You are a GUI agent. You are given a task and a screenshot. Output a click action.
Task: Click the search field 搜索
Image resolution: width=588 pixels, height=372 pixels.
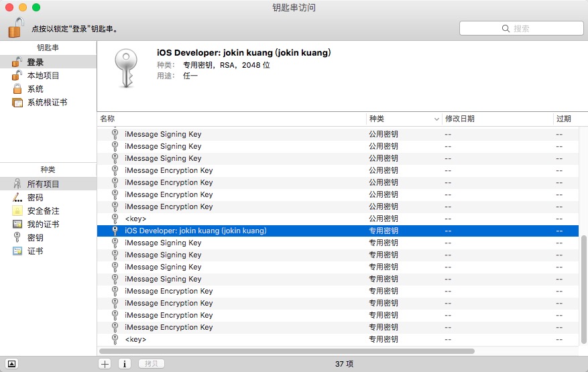tap(521, 29)
